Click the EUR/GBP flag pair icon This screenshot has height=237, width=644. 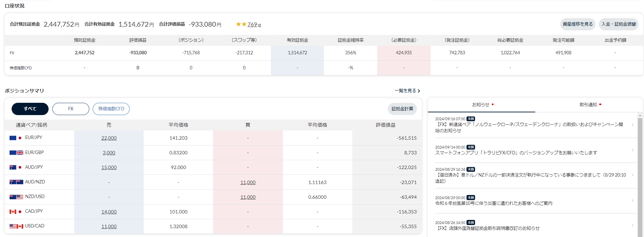tap(16, 153)
